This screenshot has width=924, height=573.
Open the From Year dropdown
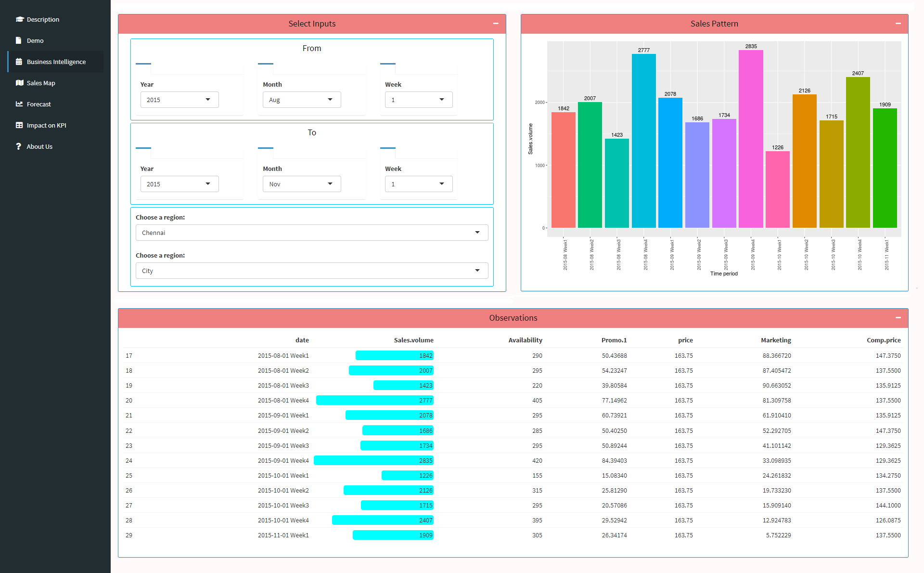(x=180, y=100)
